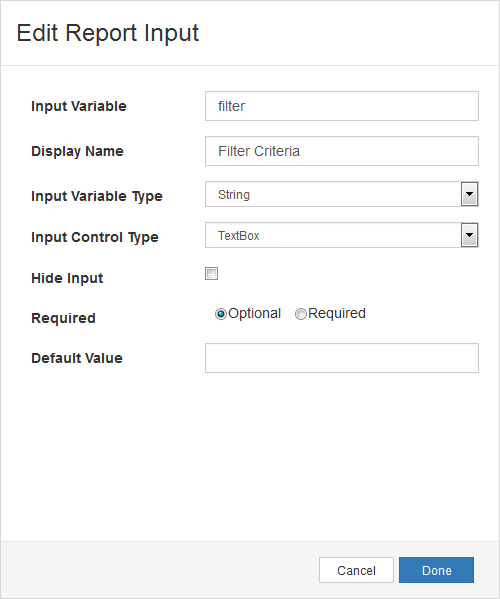Click the Input Control Type label
Screen dimensions: 500x599
(95, 237)
